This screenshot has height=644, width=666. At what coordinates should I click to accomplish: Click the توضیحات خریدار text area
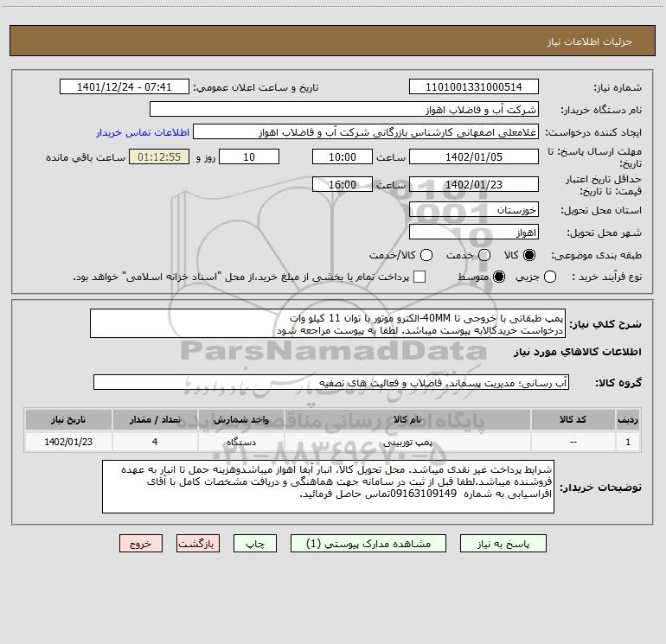pyautogui.click(x=328, y=487)
